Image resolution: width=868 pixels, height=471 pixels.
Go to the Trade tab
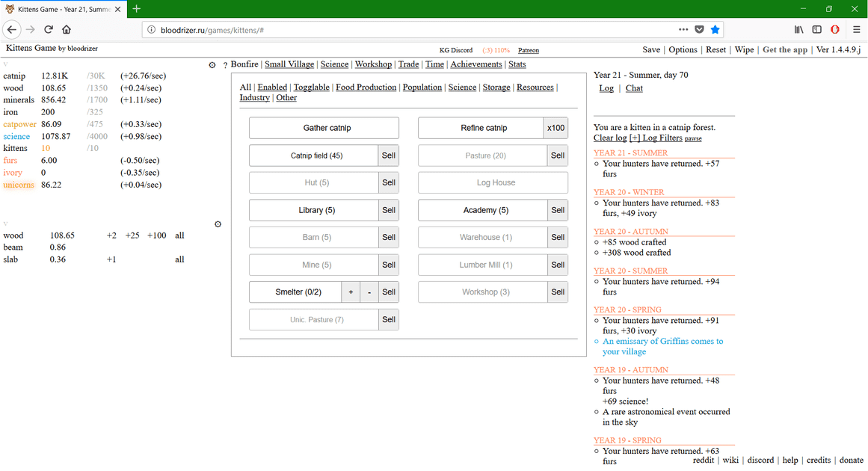(408, 64)
